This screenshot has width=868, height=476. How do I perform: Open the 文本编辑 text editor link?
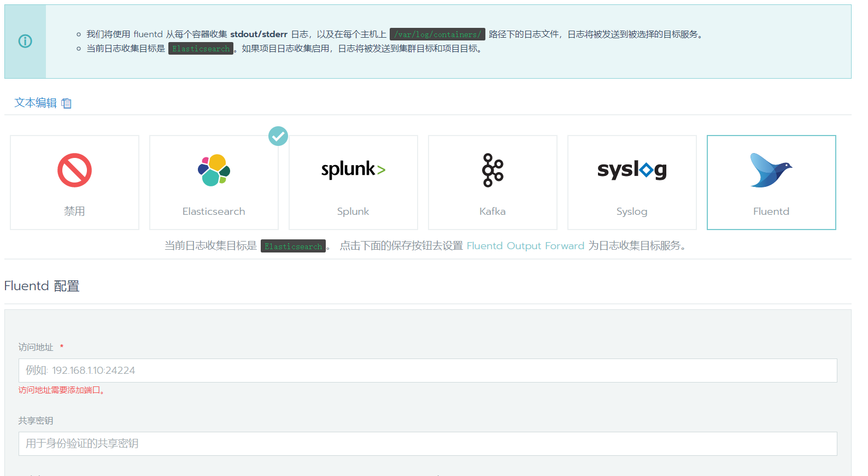point(36,103)
